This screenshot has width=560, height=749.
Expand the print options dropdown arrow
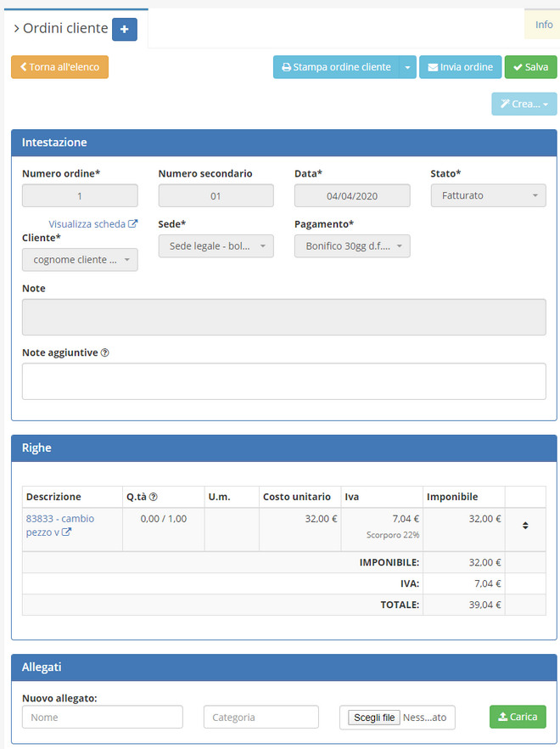coord(407,67)
